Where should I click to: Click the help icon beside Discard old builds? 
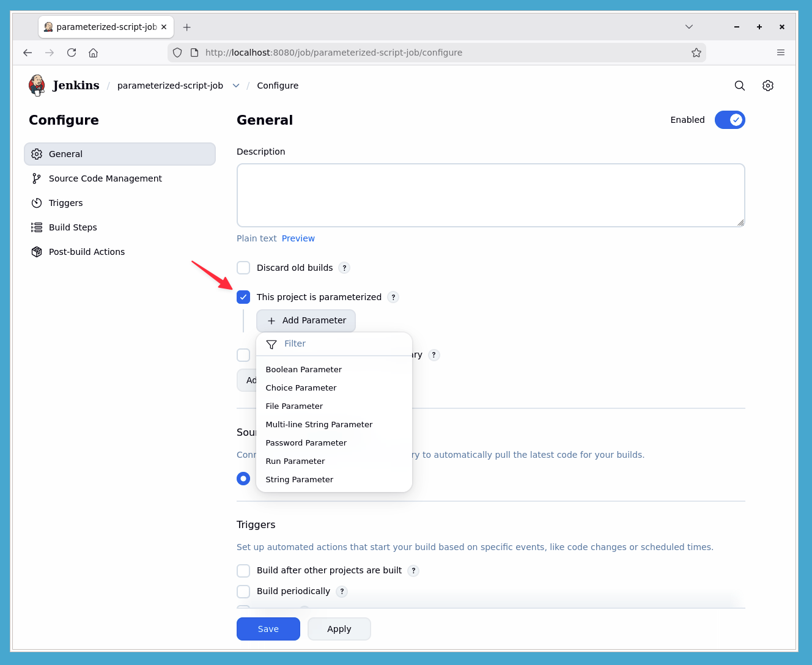pyautogui.click(x=344, y=268)
